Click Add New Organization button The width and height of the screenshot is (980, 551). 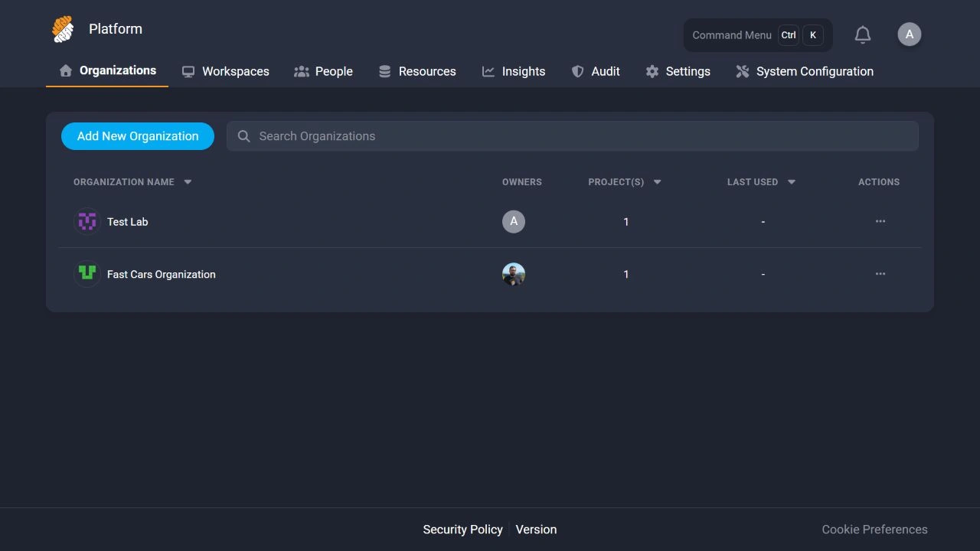coord(138,136)
